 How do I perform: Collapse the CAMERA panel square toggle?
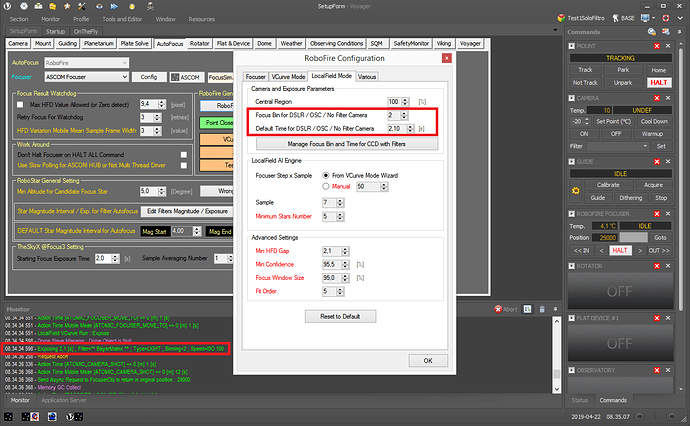click(x=572, y=98)
